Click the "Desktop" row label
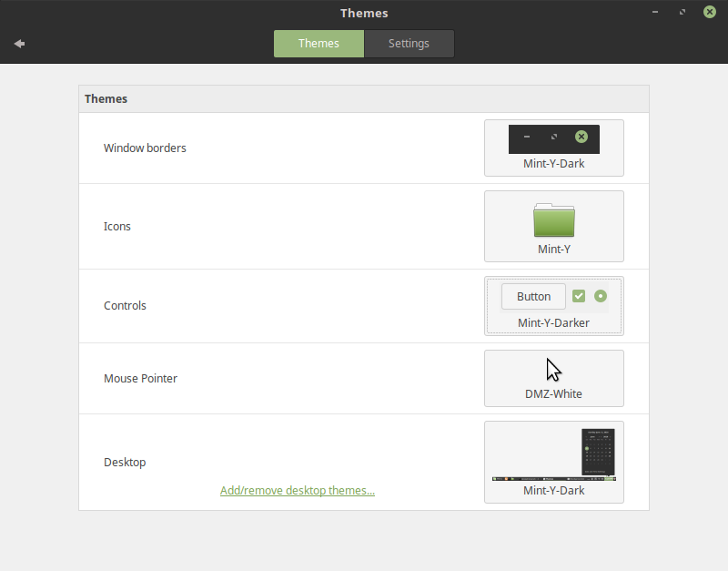The width and height of the screenshot is (728, 571). (125, 463)
